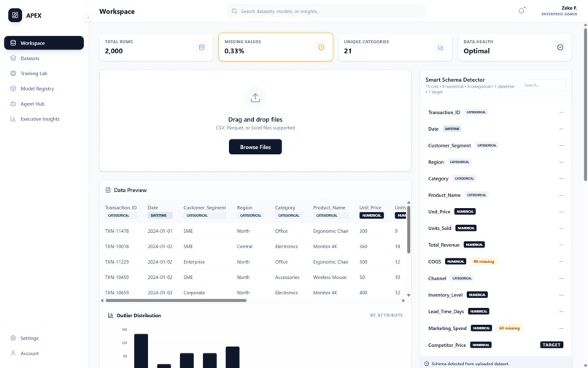
Task: Click the Executive Insights chart icon
Action: tap(13, 119)
